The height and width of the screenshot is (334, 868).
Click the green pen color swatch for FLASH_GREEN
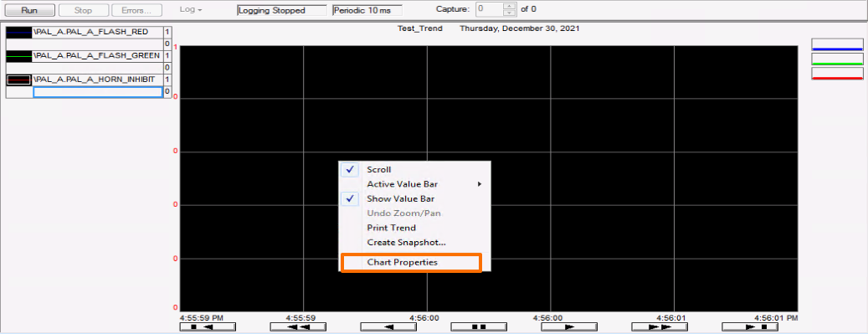coord(18,56)
